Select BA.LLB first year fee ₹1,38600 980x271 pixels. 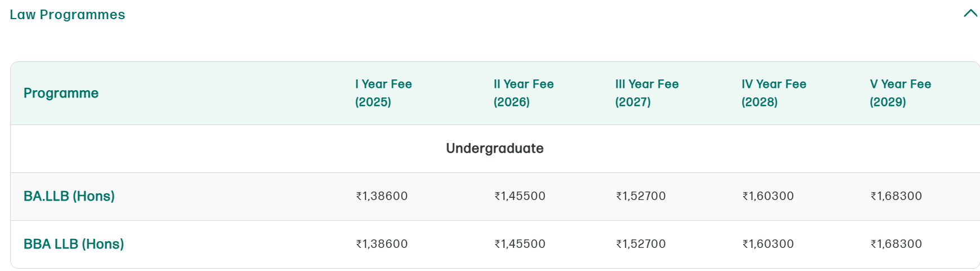pyautogui.click(x=382, y=196)
